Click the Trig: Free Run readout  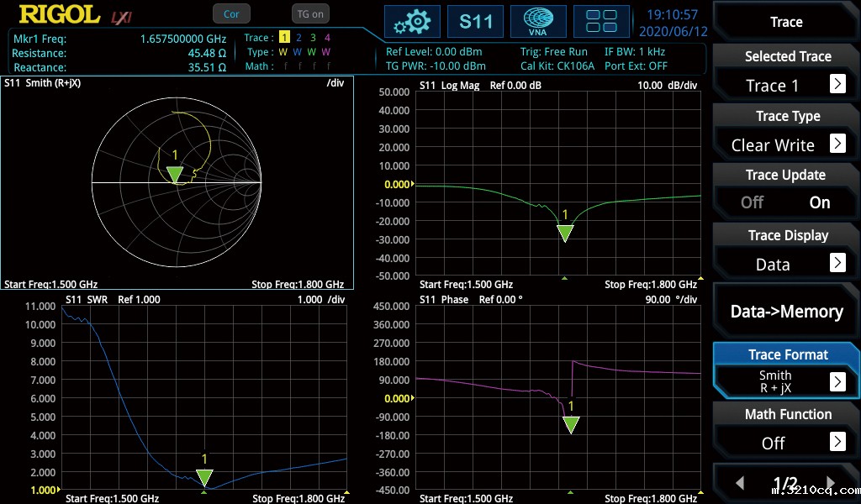(x=554, y=51)
